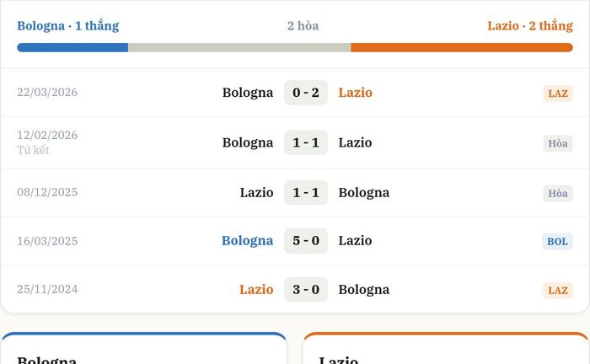
Task: Click the orange Lazio wins bar segment
Action: [462, 47]
